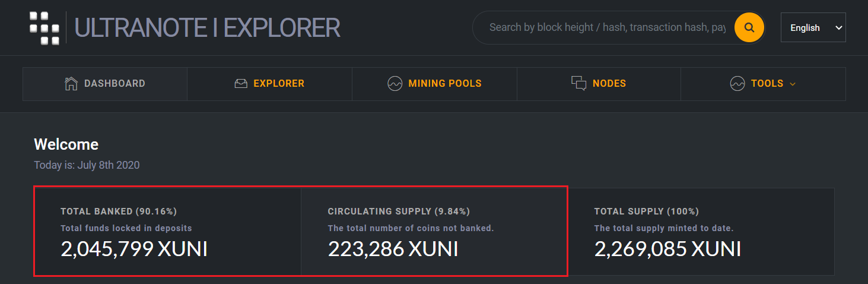
Task: Click the house icon beside Dashboard
Action: (x=71, y=83)
